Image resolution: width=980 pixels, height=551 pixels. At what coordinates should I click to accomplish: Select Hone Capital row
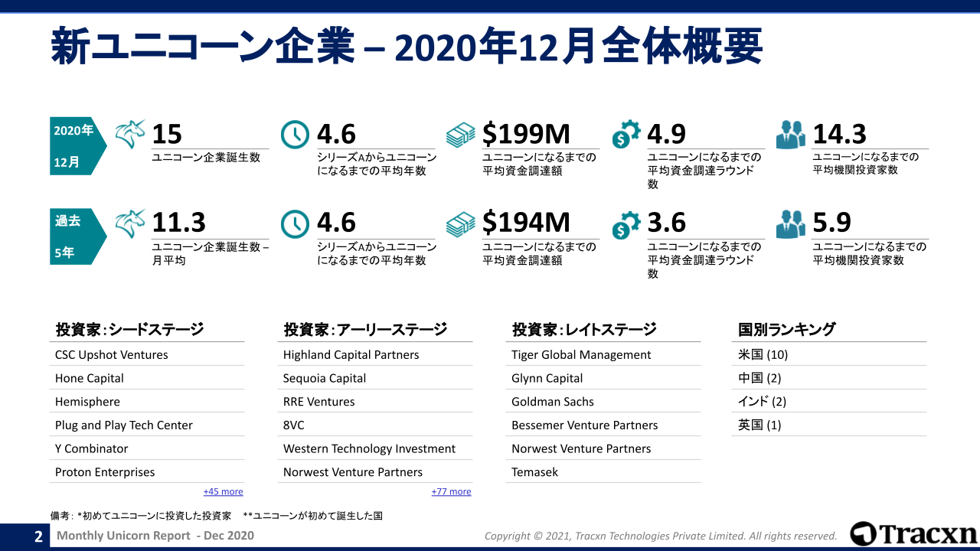pyautogui.click(x=147, y=378)
